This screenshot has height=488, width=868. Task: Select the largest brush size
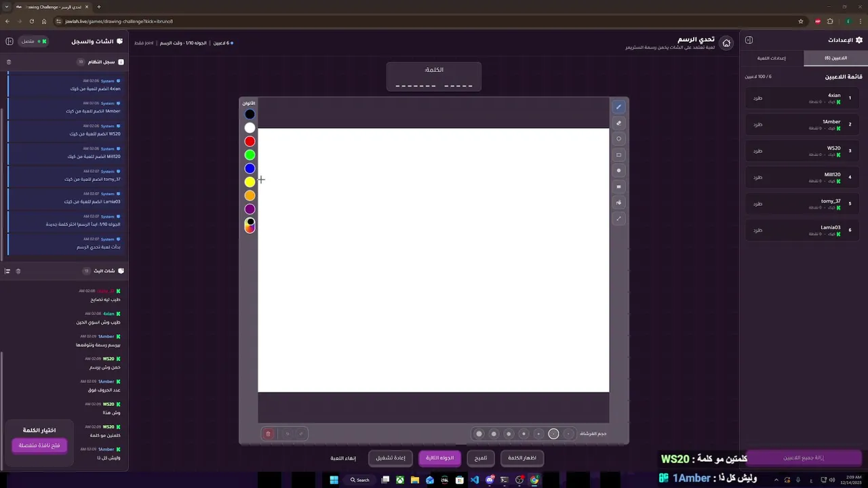click(479, 434)
